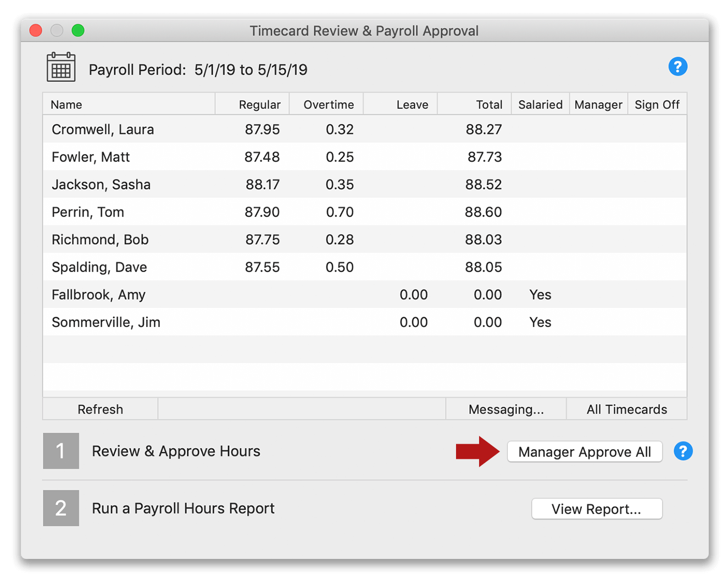Click Manager Approve All
728x576 pixels.
(585, 451)
